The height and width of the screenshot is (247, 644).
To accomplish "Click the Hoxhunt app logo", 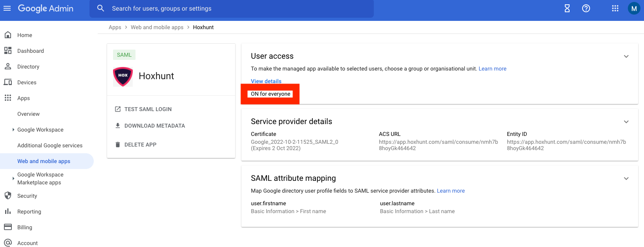I will [x=123, y=76].
